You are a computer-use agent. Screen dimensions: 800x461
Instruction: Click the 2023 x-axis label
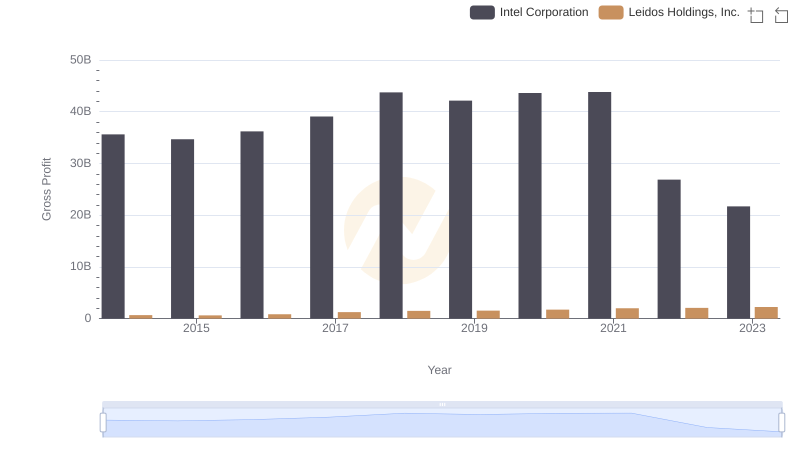click(753, 328)
